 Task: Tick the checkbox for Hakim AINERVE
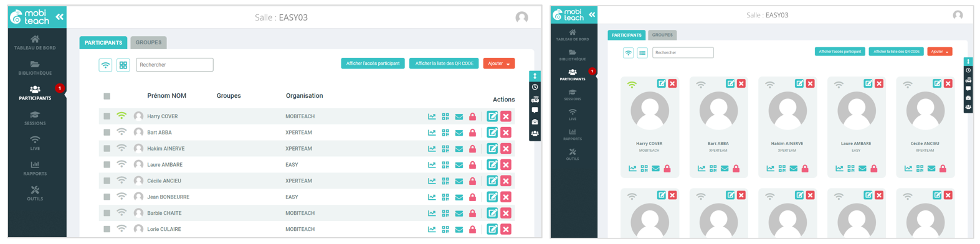(x=107, y=149)
